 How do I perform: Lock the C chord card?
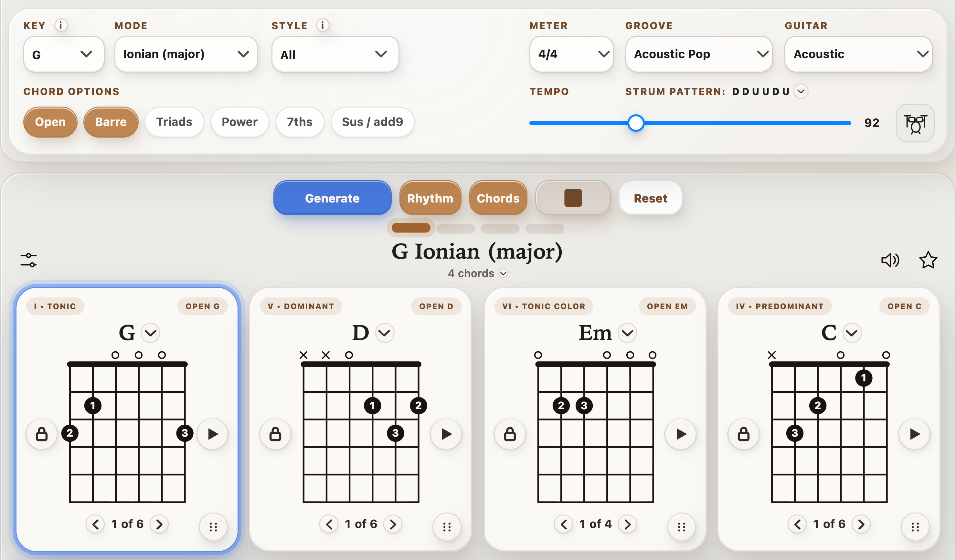click(744, 434)
